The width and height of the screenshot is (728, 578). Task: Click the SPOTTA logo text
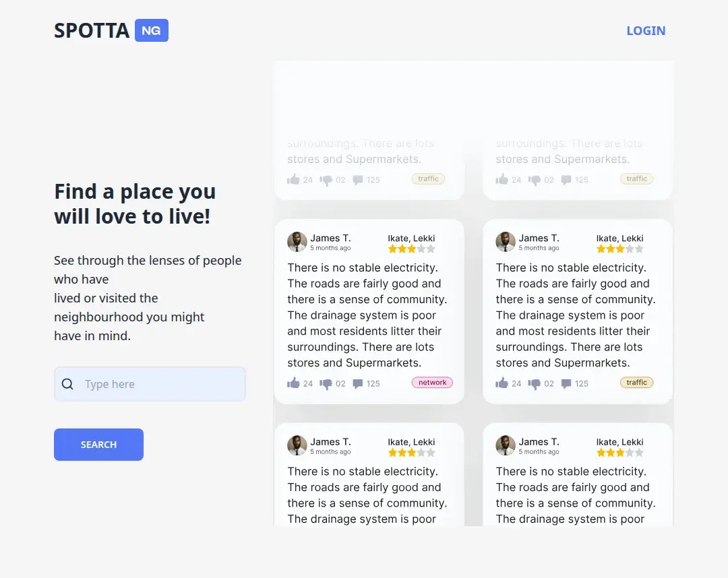tap(91, 30)
